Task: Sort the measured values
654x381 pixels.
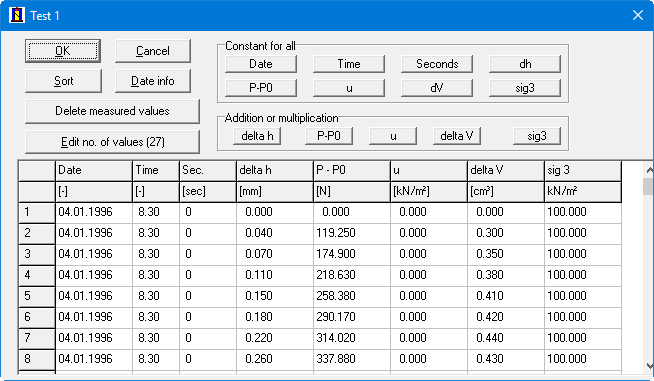Action: click(63, 81)
